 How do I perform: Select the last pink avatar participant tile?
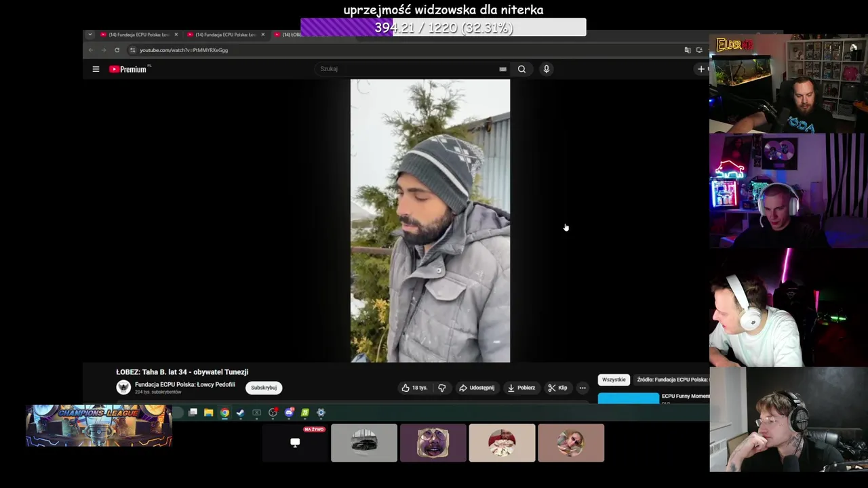click(571, 443)
